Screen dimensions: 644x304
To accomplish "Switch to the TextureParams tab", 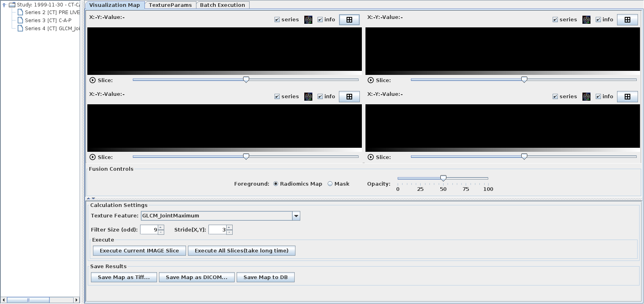I will [170, 5].
